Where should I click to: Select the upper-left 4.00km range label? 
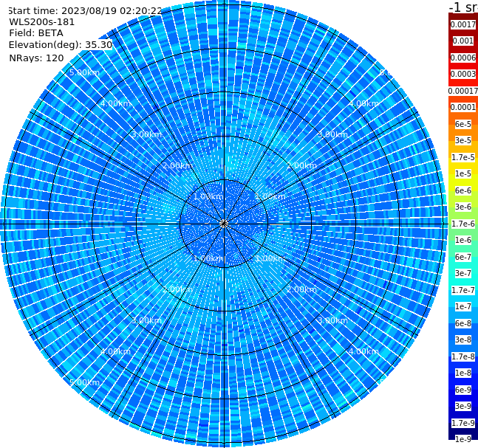coord(115,103)
